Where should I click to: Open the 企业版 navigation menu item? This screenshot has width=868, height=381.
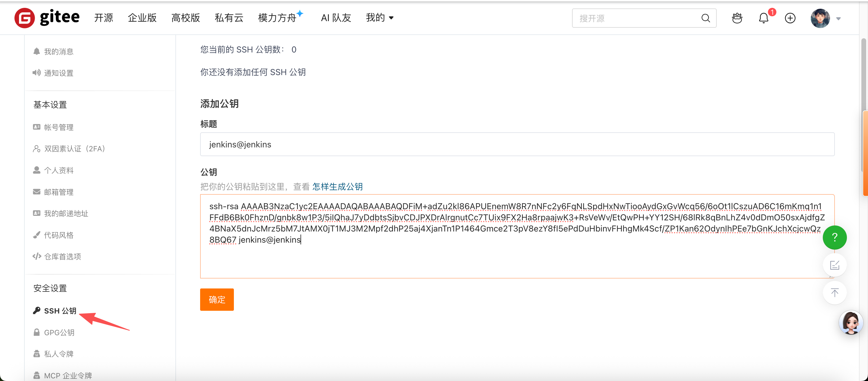click(x=142, y=18)
